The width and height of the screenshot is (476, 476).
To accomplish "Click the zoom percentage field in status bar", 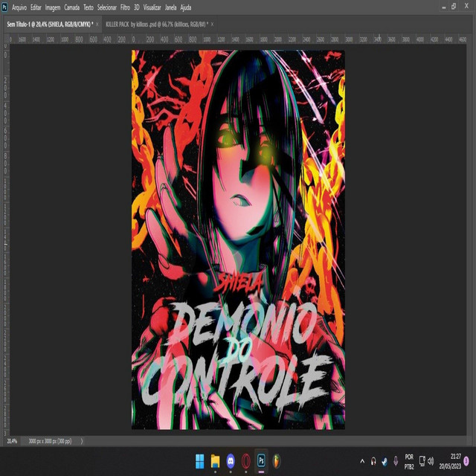I will [13, 441].
